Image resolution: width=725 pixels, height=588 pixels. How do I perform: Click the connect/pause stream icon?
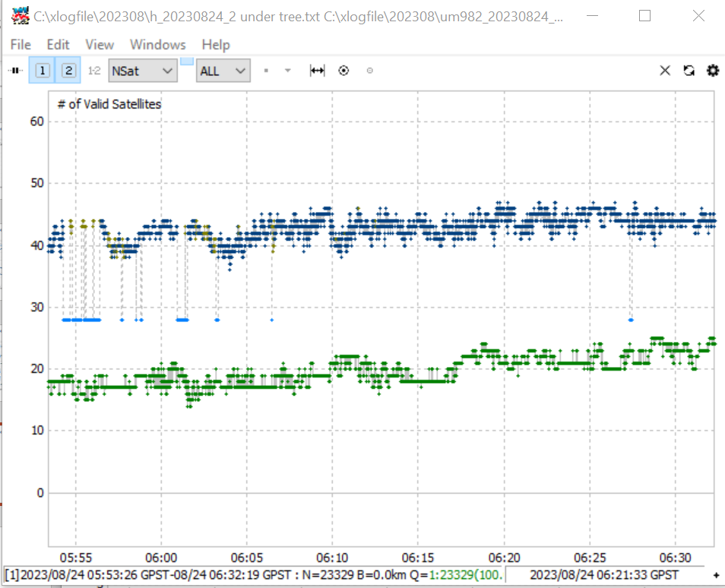coord(15,71)
